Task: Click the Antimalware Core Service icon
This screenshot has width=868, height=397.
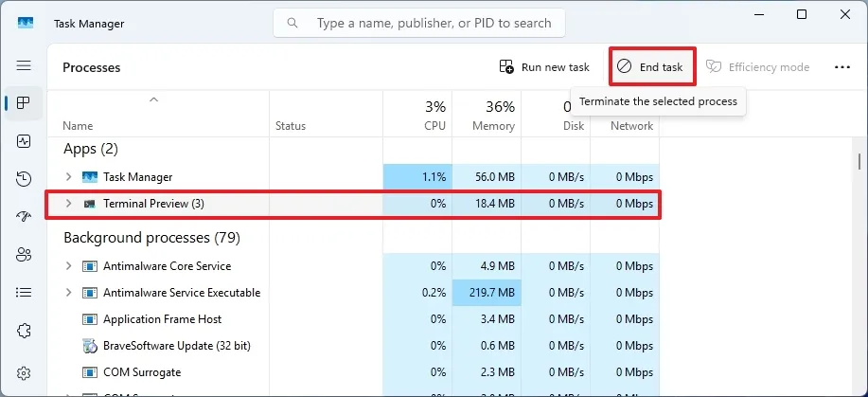Action: [89, 266]
